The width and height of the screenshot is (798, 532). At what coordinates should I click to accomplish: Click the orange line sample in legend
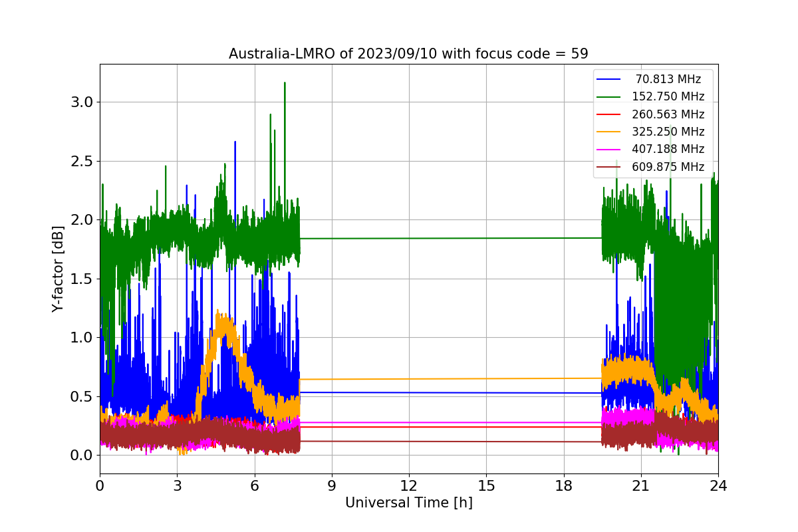tap(608, 132)
